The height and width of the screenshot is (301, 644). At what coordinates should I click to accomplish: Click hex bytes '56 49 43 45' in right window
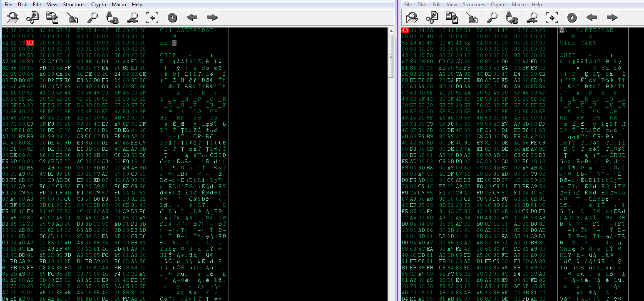(417, 43)
